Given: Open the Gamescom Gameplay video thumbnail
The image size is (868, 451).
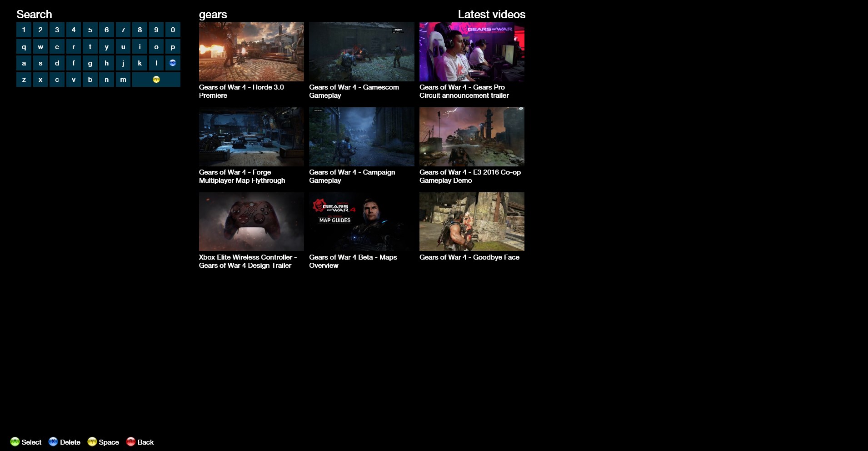Looking at the screenshot, I should (362, 52).
